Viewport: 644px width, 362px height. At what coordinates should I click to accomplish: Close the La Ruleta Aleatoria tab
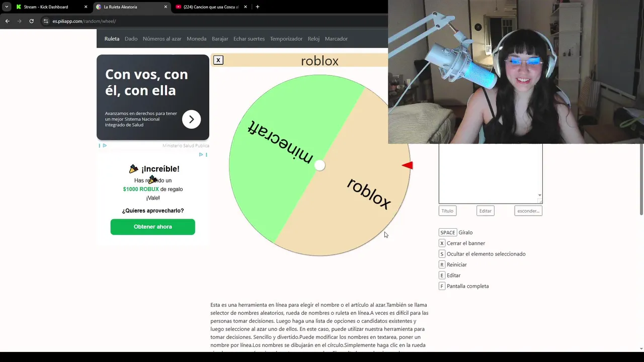click(166, 7)
